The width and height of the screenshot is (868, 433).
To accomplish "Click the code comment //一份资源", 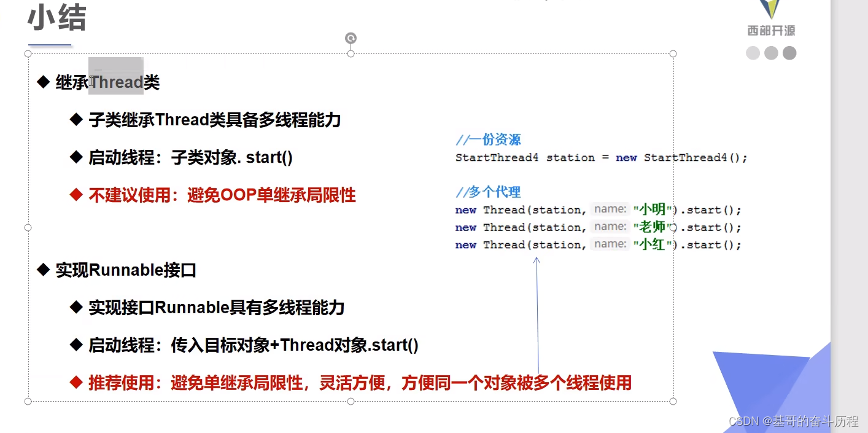I will [488, 139].
